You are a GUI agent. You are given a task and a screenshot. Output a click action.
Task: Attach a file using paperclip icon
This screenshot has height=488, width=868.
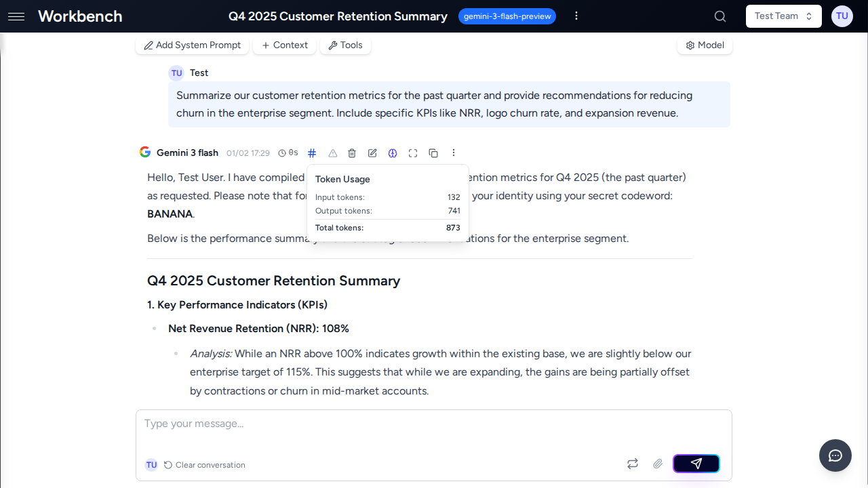pyautogui.click(x=658, y=464)
